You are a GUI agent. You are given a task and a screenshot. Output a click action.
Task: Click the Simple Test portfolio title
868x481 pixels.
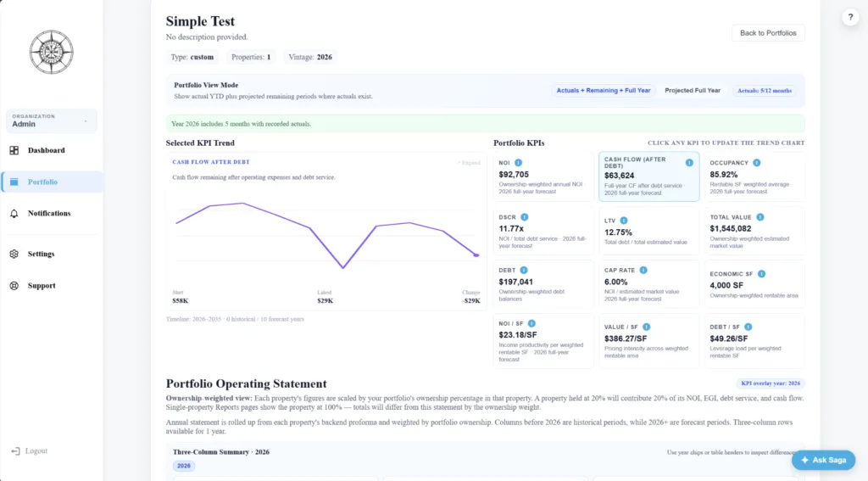(200, 21)
